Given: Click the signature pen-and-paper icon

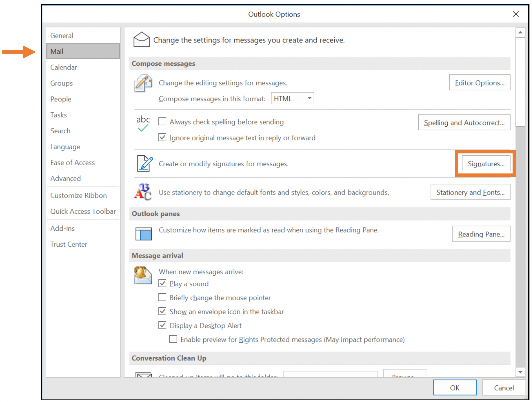Looking at the screenshot, I should click(144, 164).
